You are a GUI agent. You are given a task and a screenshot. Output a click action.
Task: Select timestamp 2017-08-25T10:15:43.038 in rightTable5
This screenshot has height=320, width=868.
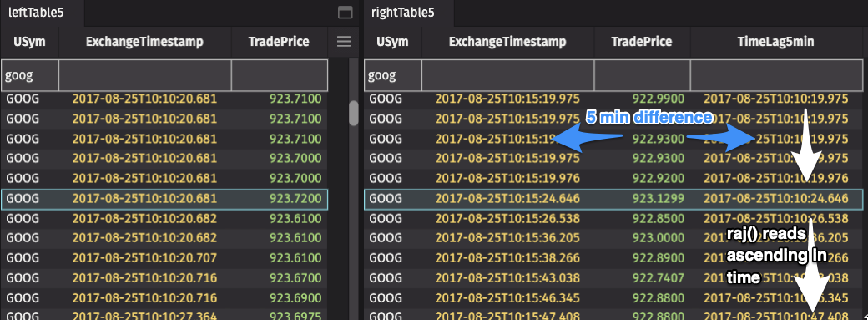pyautogui.click(x=507, y=278)
